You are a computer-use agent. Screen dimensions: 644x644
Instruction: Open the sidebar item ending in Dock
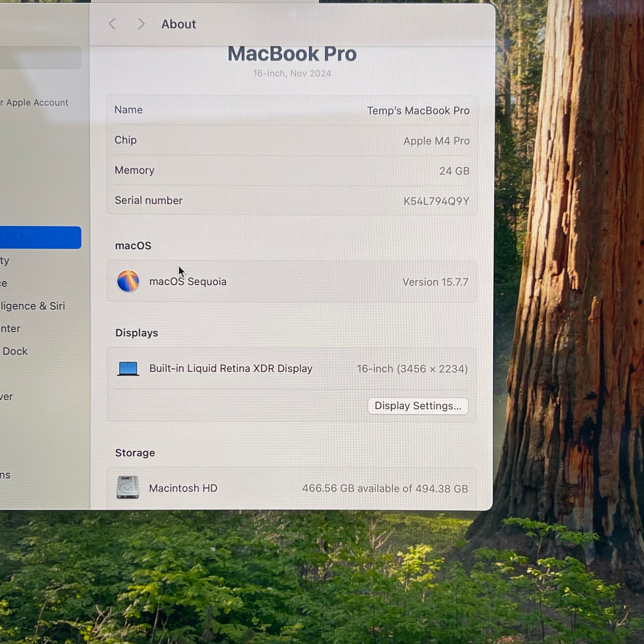click(14, 351)
